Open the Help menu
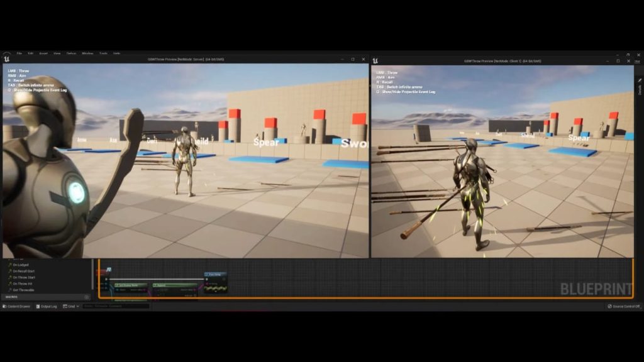The width and height of the screenshot is (644, 362). [x=116, y=53]
